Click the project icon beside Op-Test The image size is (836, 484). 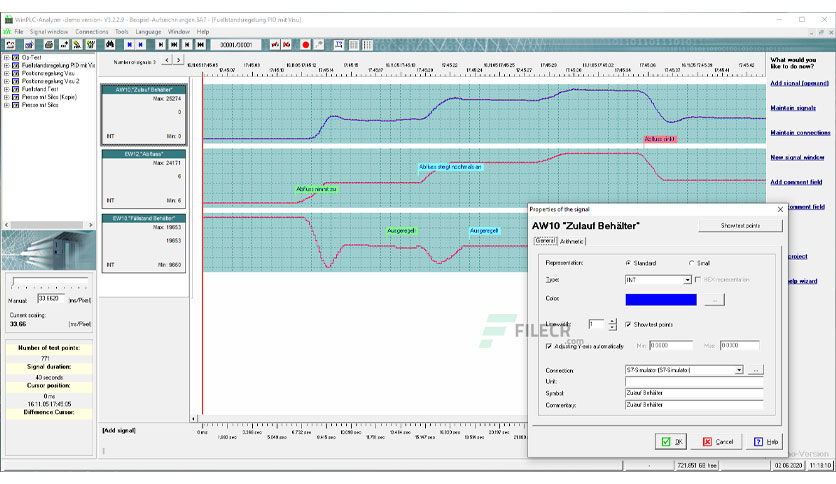[16, 57]
